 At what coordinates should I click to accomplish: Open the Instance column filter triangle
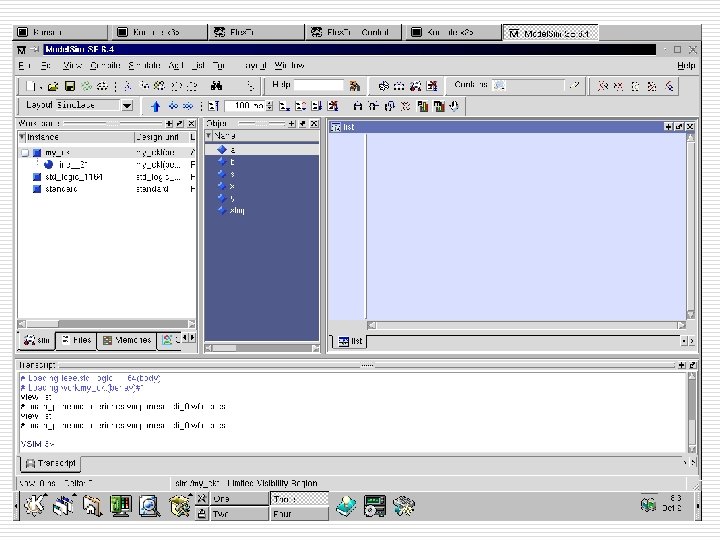click(22, 137)
